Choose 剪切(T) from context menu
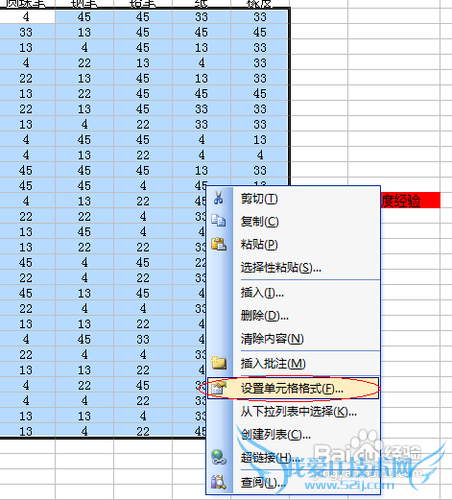This screenshot has width=452, height=500. coord(293,199)
